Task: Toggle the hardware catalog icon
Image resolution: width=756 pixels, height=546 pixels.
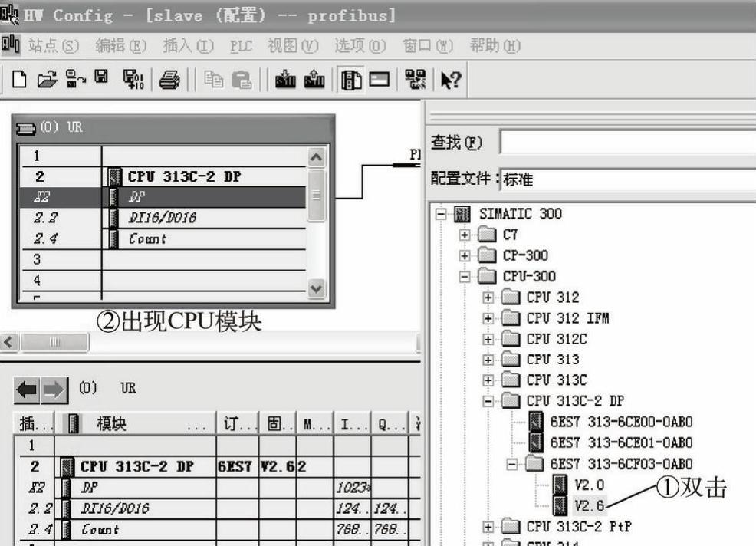Action: click(351, 80)
